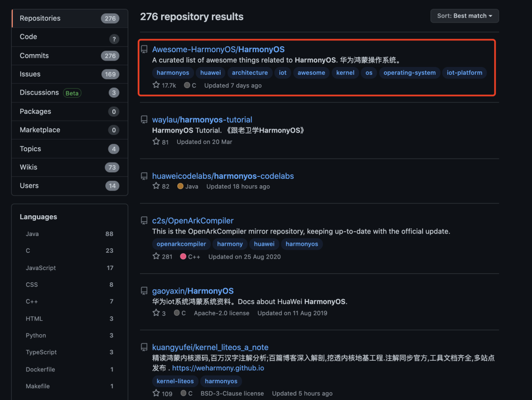Select the Users search category
This screenshot has width=532, height=400.
[70, 186]
